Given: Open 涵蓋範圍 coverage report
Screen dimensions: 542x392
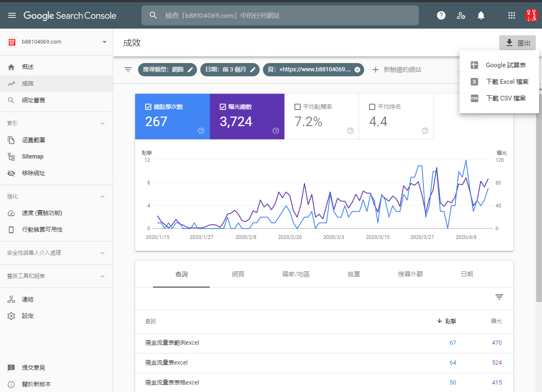Looking at the screenshot, I should point(56,140).
